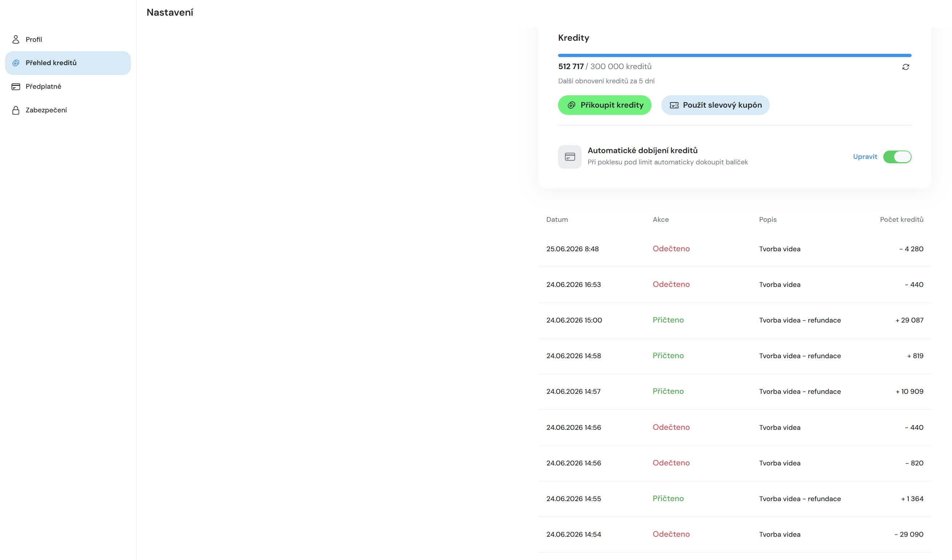
Task: Select Přehled kreditů in the sidebar
Action: pos(68,63)
